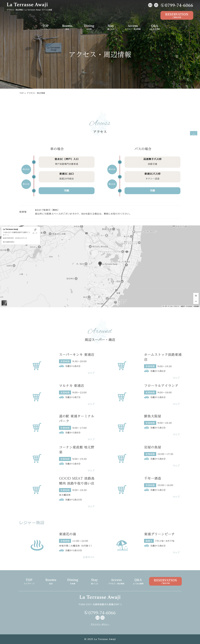The width and height of the screenshot is (200, 644).
Task: Open the map link for 岩屋の魚屋
Action: coord(176,466)
